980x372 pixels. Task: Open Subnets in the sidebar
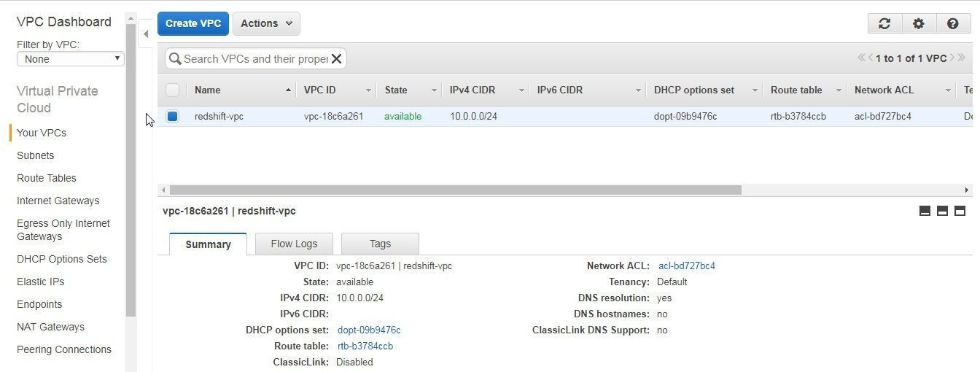[36, 155]
